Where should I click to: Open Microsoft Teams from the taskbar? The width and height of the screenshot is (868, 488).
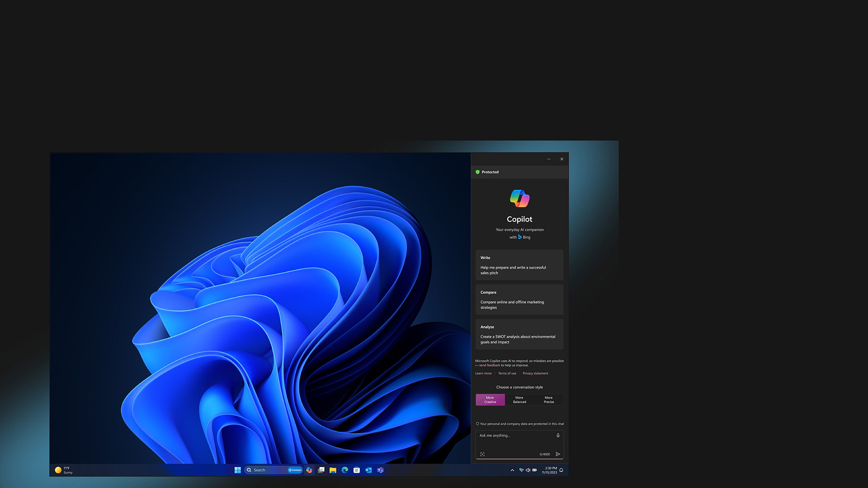coord(381,470)
